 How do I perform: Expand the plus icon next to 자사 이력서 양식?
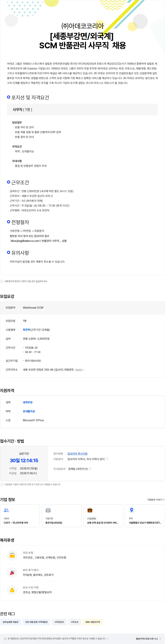pyautogui.click(x=107, y=459)
